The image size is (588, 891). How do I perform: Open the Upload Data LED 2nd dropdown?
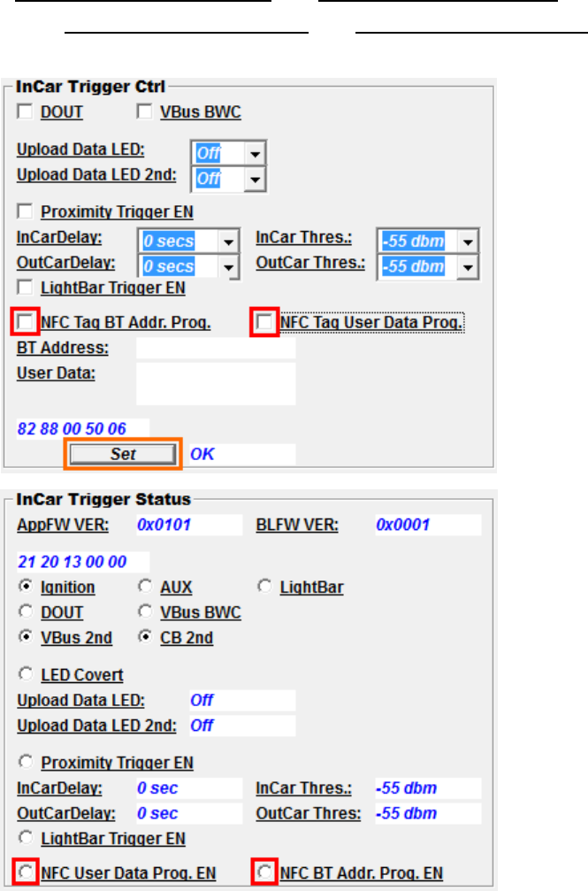click(x=255, y=180)
